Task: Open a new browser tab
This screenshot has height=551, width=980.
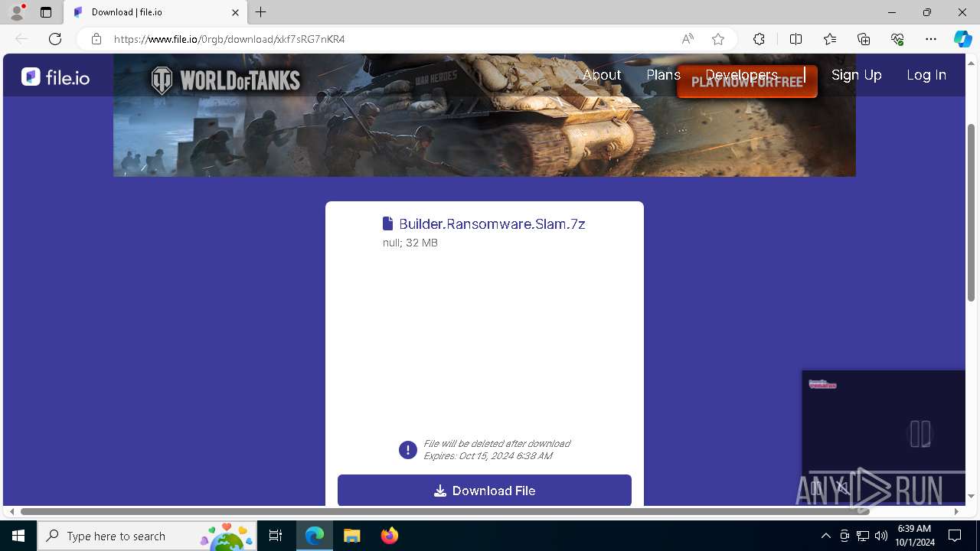Action: click(261, 12)
